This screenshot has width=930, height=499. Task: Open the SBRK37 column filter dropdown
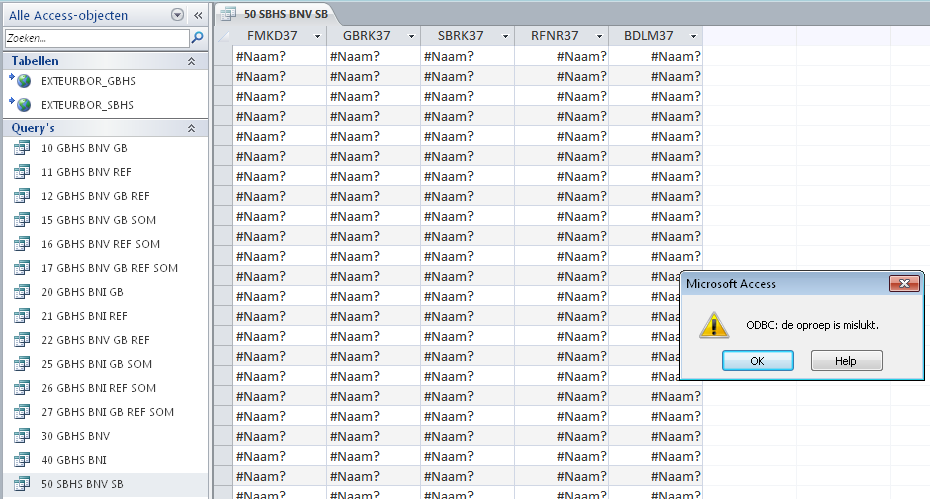pos(505,37)
